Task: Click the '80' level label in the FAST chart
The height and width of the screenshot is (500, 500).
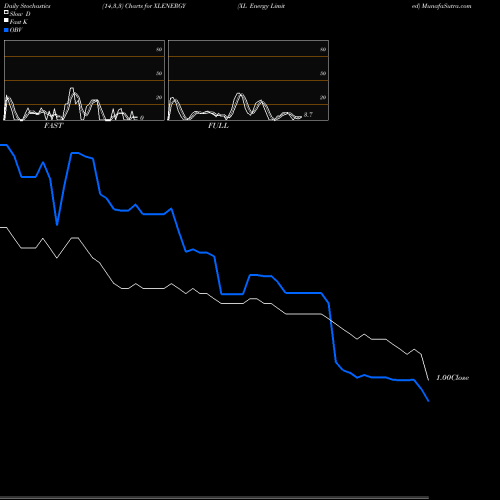Action: click(159, 49)
